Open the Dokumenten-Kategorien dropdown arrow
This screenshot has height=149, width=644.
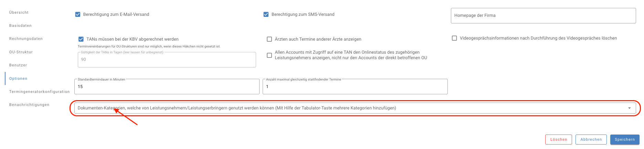[630, 108]
